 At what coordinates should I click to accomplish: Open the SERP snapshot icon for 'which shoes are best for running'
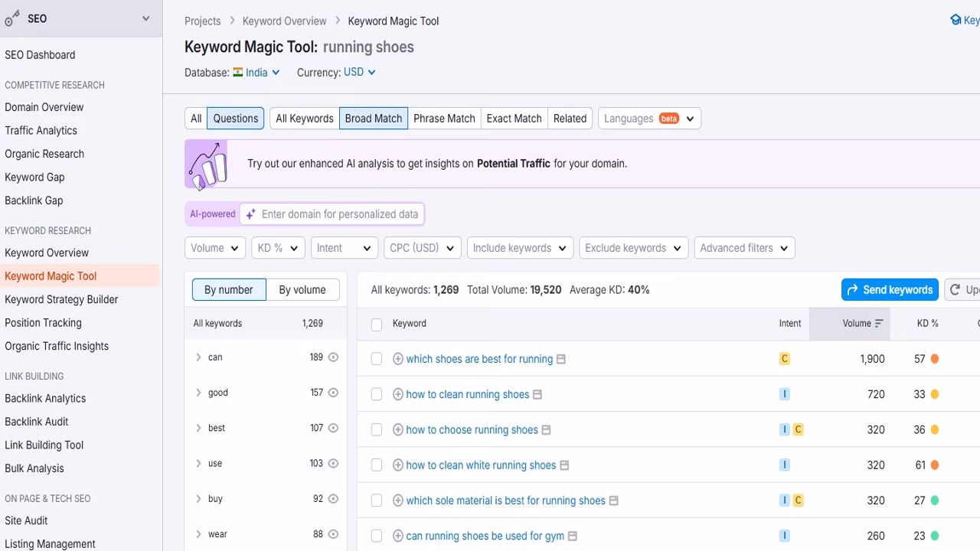tap(562, 358)
